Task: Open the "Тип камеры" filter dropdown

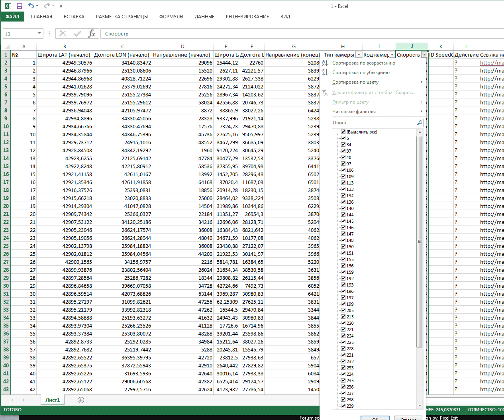Action: (x=359, y=55)
